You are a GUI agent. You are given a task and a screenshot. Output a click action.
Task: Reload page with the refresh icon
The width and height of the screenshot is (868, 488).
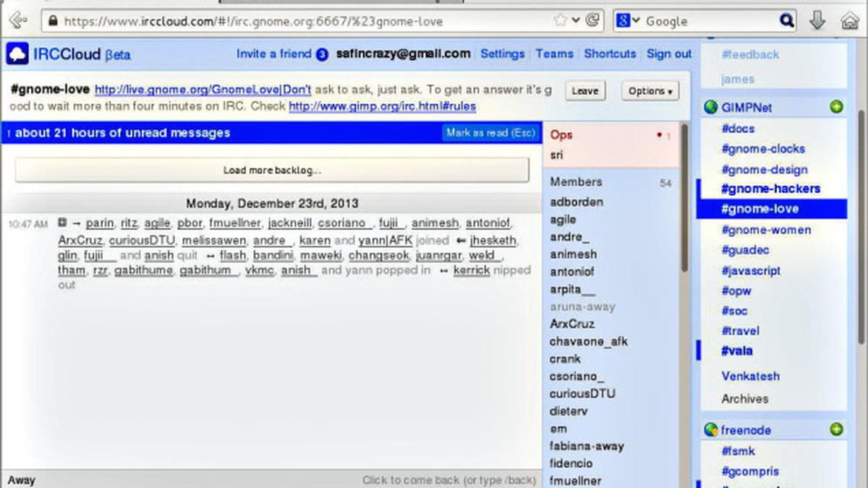[x=593, y=20]
